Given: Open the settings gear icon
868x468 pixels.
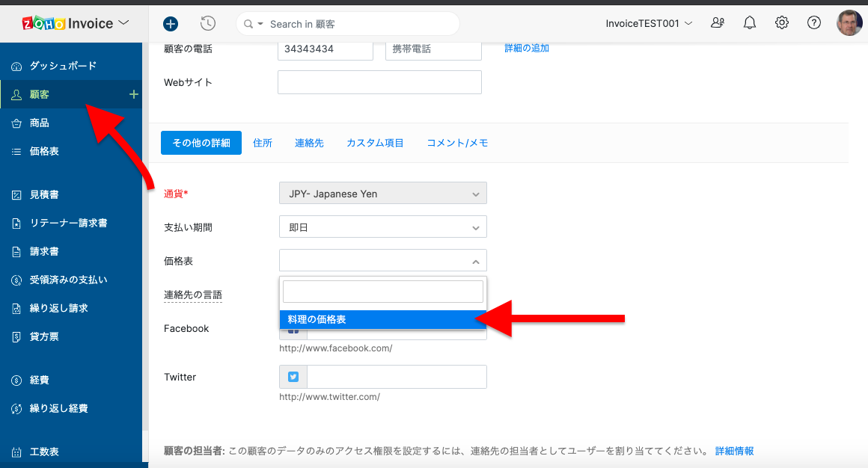Looking at the screenshot, I should (782, 23).
